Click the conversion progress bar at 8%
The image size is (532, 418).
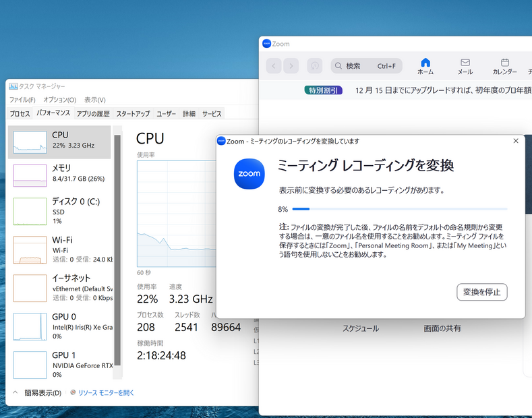coord(400,209)
